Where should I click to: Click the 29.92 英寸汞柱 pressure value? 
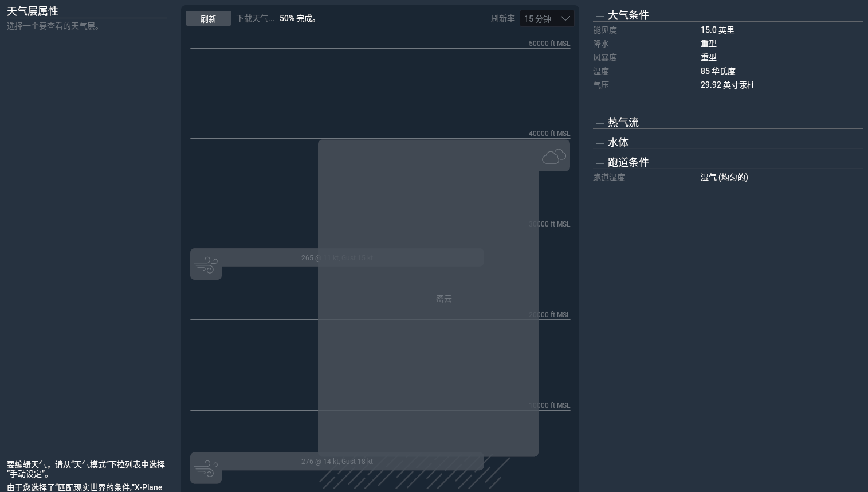pyautogui.click(x=728, y=85)
